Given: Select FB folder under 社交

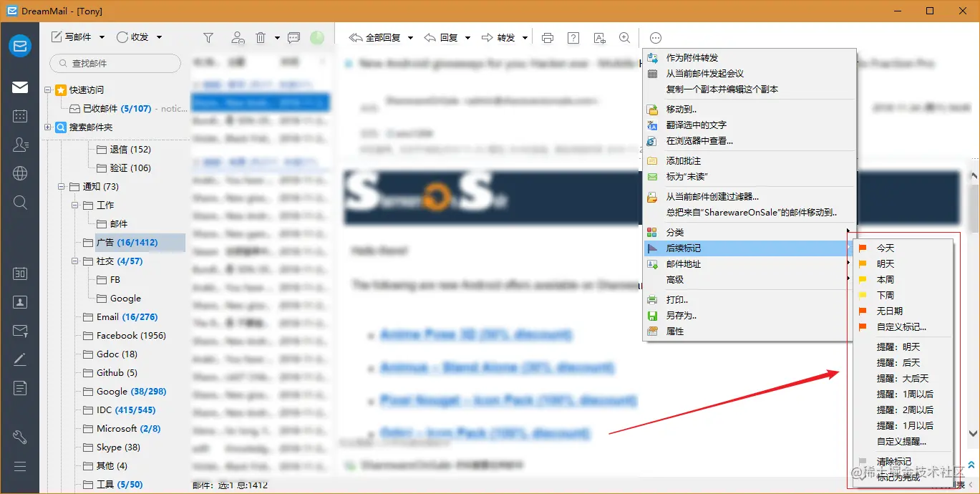Looking at the screenshot, I should click(108, 280).
